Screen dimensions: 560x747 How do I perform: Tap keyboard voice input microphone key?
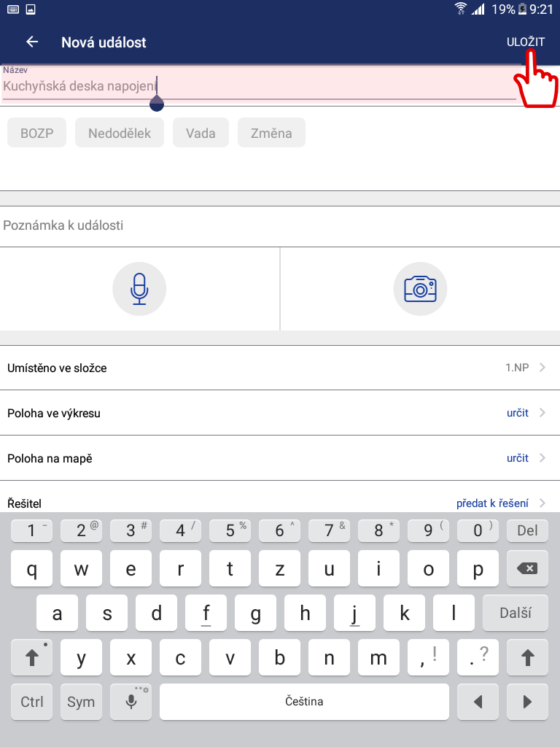pos(131,701)
